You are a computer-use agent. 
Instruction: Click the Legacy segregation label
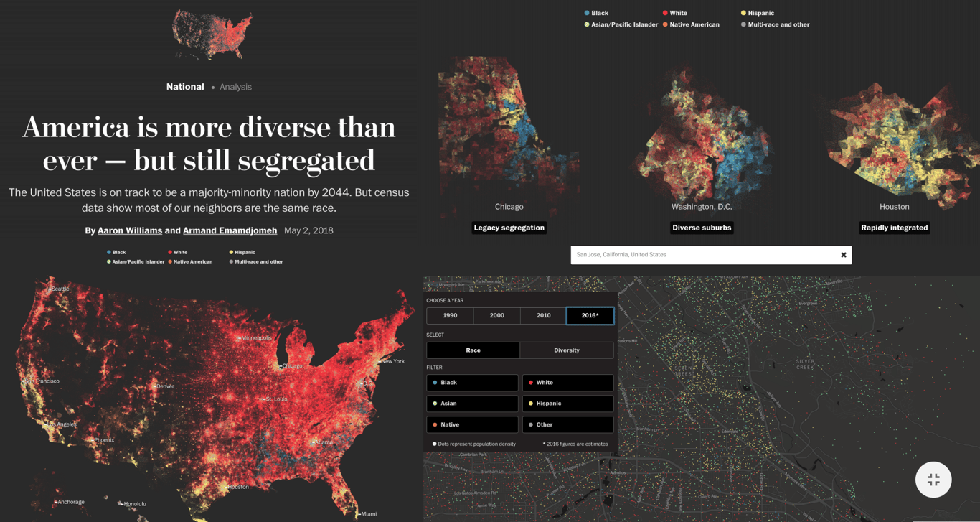pyautogui.click(x=509, y=228)
